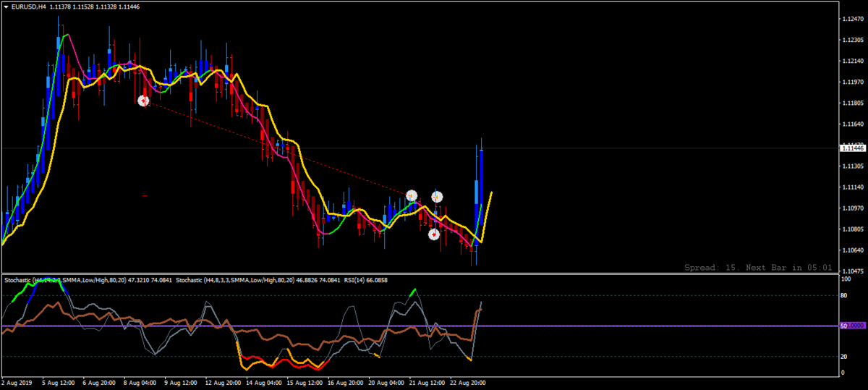This screenshot has height=390, width=868.
Task: Click the 20 level label on indicator scale
Action: tap(844, 357)
